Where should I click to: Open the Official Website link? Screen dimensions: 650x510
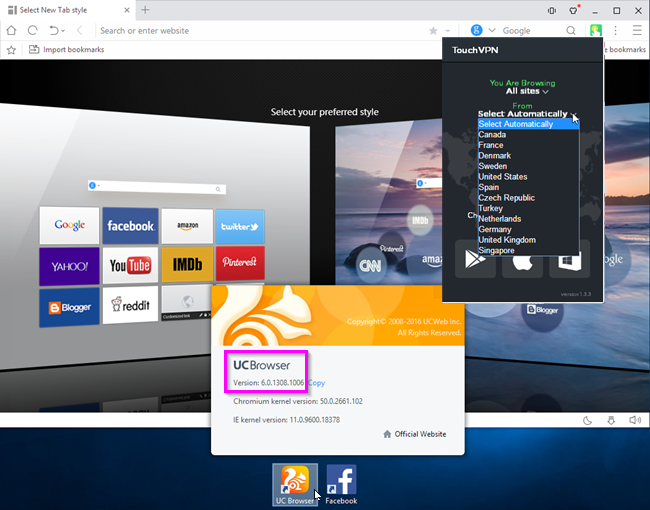click(x=420, y=434)
